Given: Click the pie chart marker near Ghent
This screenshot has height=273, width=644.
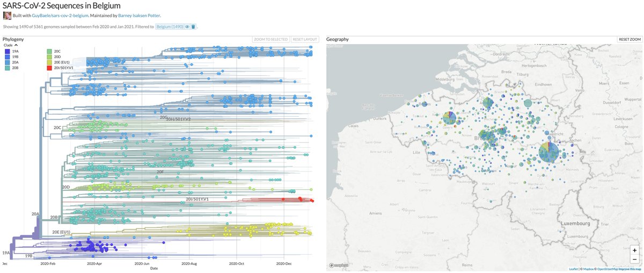Looking at the screenshot, I should click(x=449, y=118).
